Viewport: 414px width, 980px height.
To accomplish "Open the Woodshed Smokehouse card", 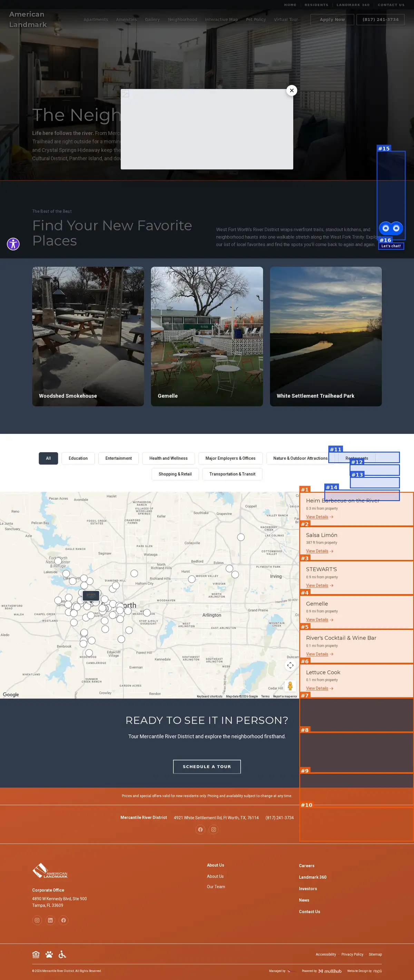I will 88,336.
